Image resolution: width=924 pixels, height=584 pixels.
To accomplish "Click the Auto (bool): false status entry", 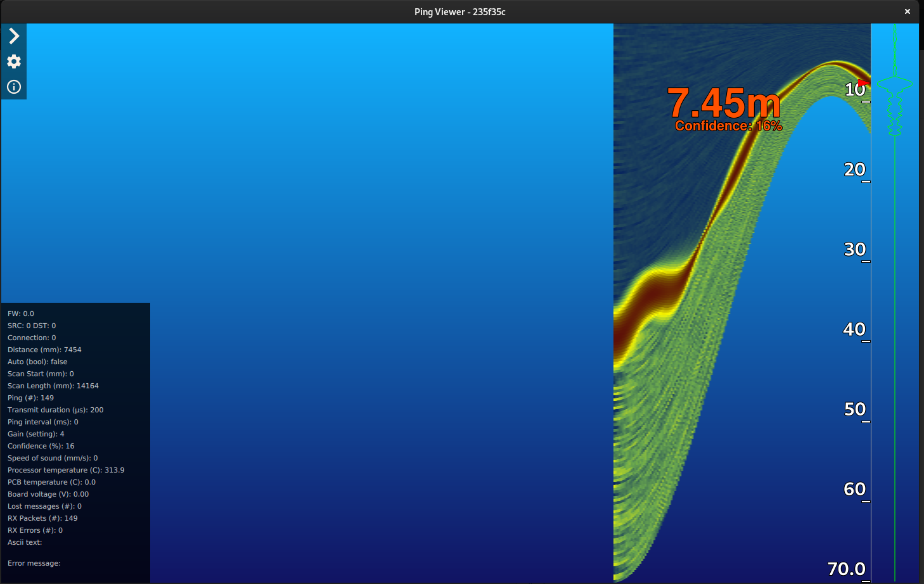I will pyautogui.click(x=37, y=361).
